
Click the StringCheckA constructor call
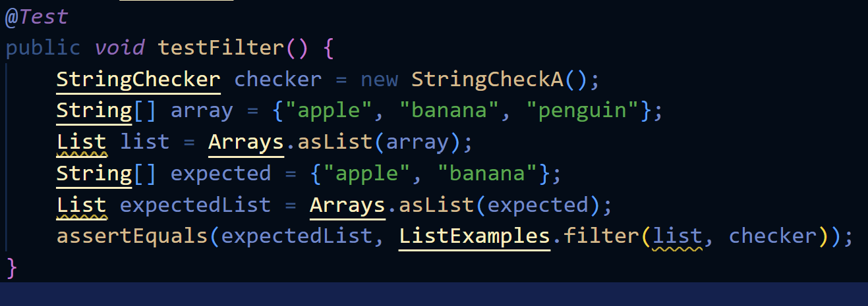[488, 79]
